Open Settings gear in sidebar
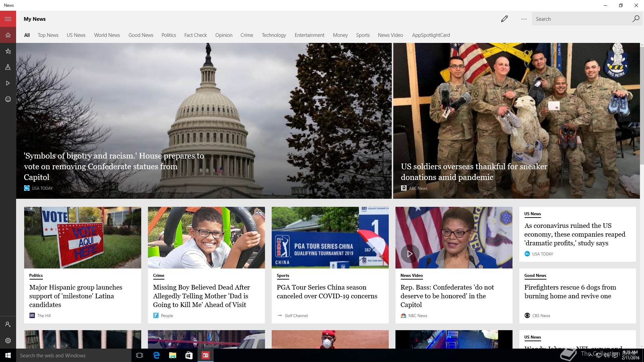 [8, 341]
